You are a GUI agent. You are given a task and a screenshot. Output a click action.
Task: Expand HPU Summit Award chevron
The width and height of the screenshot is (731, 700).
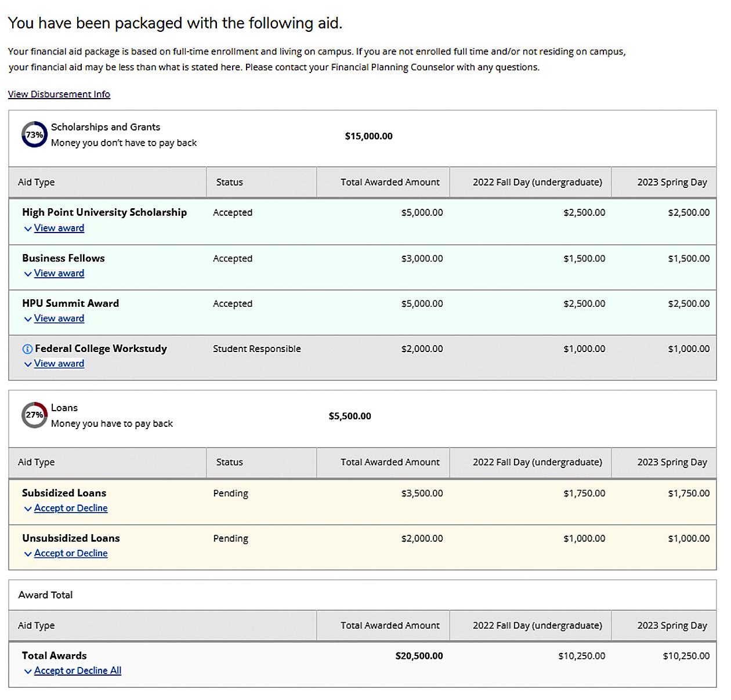coord(28,320)
